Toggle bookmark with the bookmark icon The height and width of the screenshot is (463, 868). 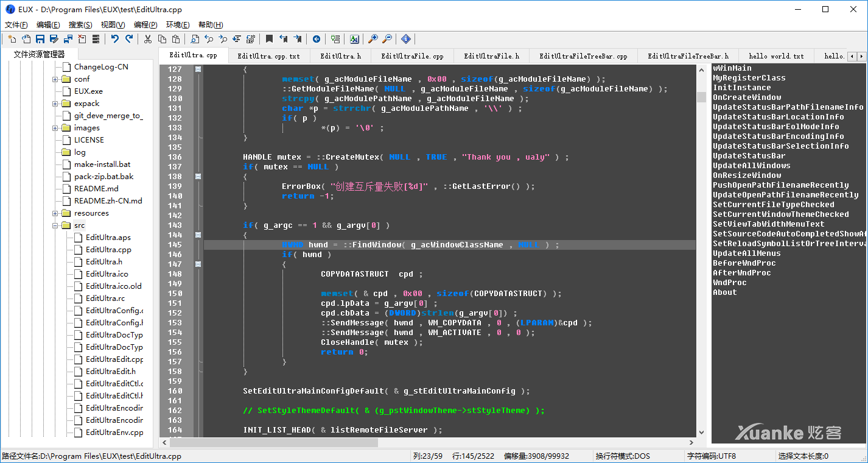coord(269,39)
